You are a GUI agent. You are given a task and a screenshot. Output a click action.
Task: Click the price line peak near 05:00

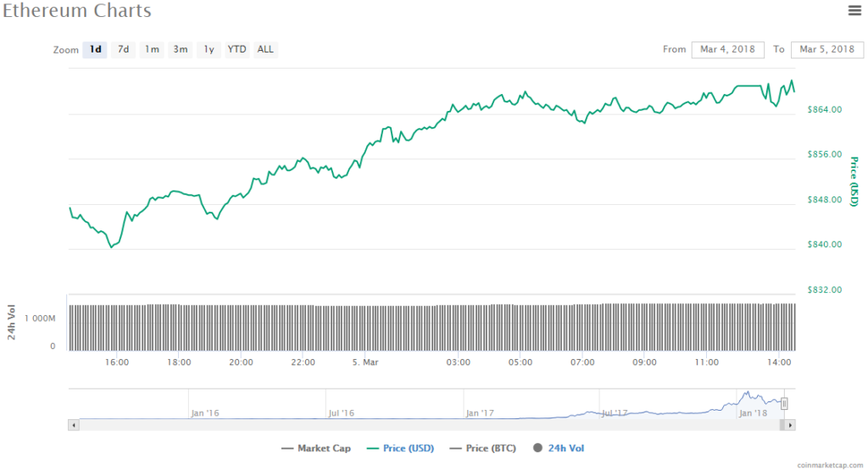pyautogui.click(x=526, y=91)
